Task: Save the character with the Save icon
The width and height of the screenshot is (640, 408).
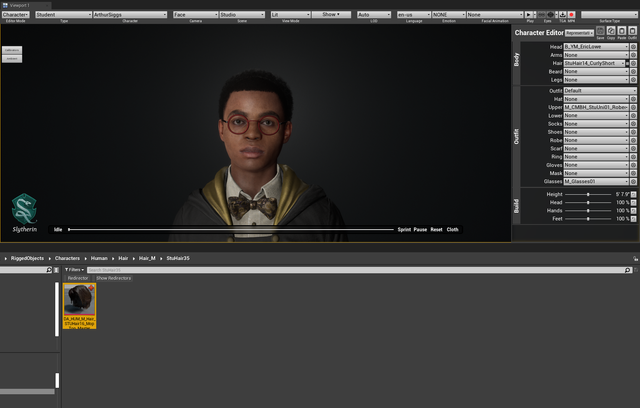Action: [600, 31]
